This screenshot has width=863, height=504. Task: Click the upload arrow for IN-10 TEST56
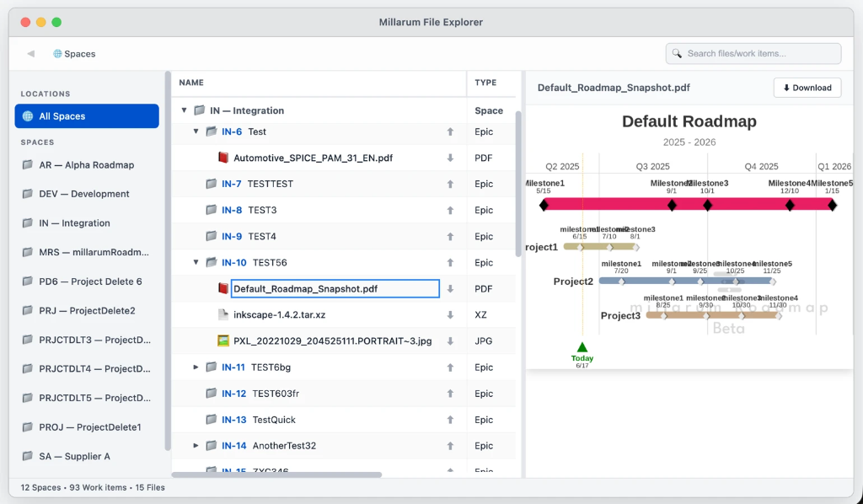click(450, 262)
